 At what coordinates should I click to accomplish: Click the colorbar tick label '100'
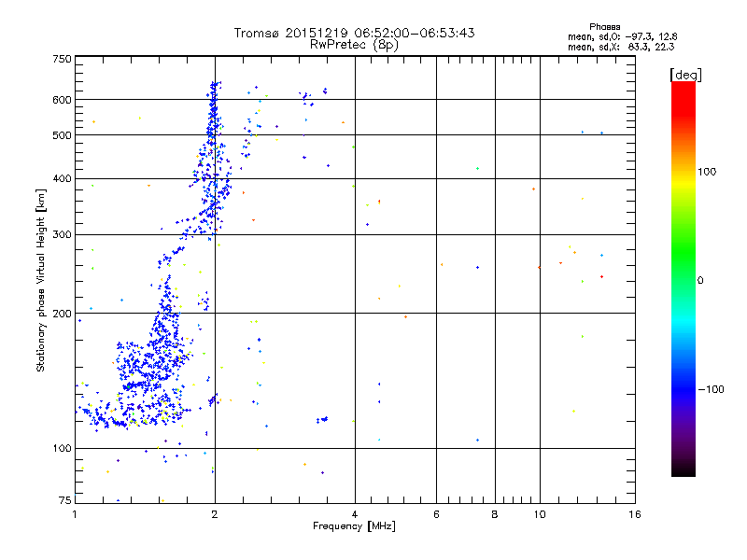pos(707,172)
